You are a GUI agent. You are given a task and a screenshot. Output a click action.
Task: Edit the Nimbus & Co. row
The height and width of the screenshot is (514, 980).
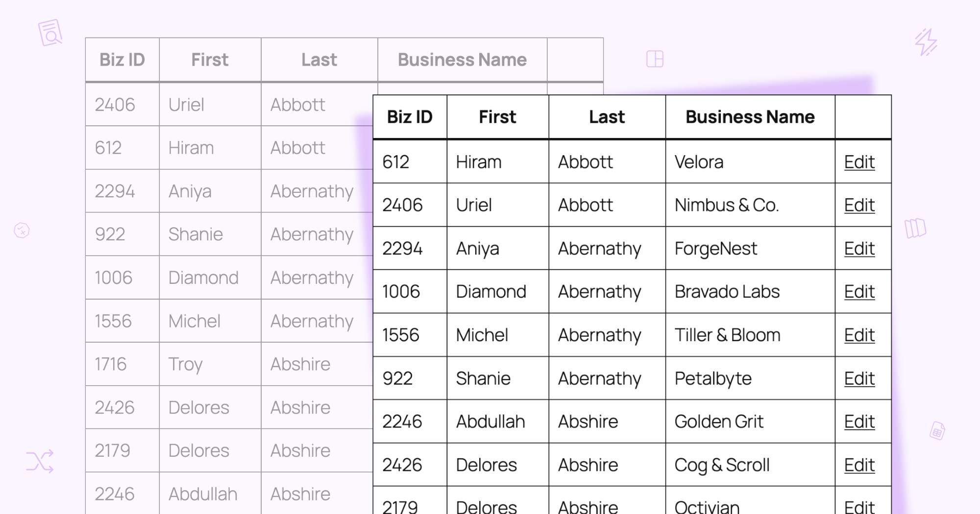(x=859, y=205)
